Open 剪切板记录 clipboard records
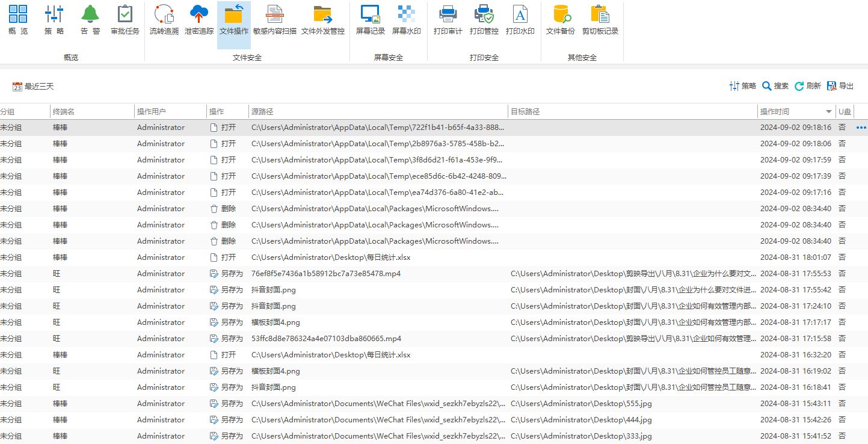This screenshot has width=868, height=444. coord(600,19)
